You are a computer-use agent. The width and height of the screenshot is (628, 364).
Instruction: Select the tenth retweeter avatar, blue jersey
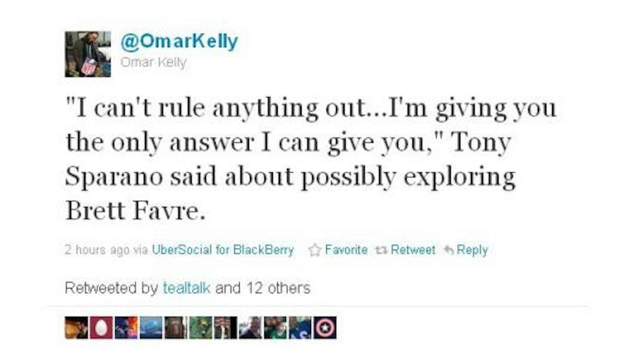click(x=300, y=328)
